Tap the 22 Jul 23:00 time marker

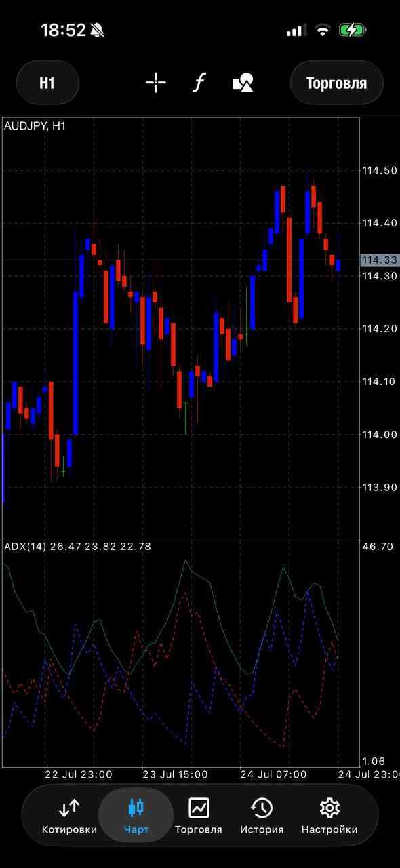pyautogui.click(x=79, y=774)
